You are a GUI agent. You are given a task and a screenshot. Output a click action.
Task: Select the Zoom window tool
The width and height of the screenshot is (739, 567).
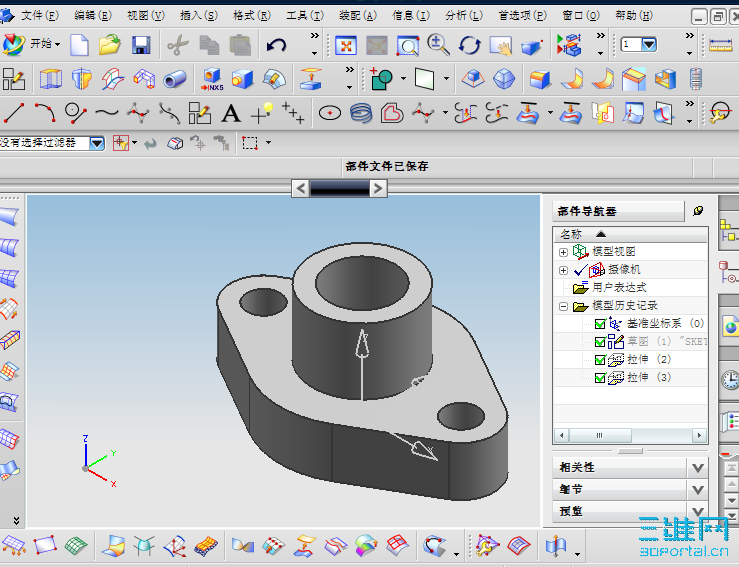(x=408, y=46)
